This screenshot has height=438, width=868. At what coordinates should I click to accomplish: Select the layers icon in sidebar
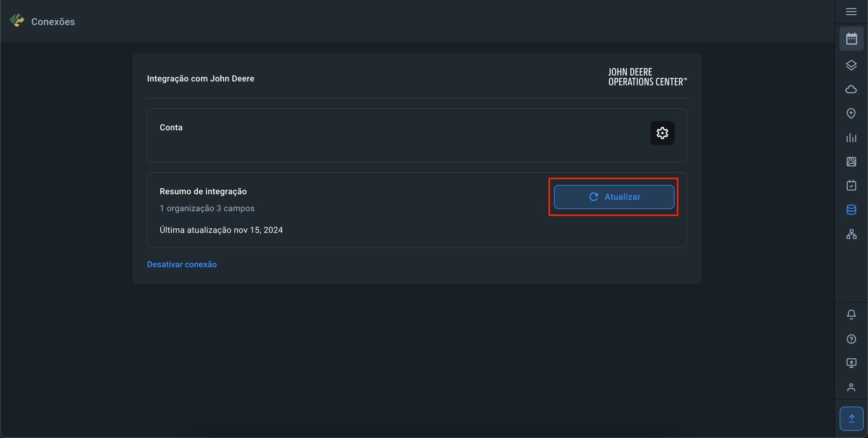tap(851, 65)
